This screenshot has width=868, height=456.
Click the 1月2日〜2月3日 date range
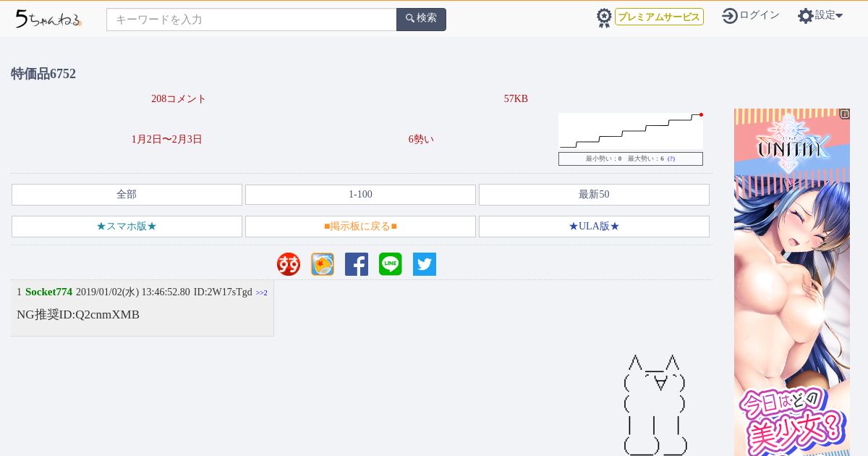(166, 140)
